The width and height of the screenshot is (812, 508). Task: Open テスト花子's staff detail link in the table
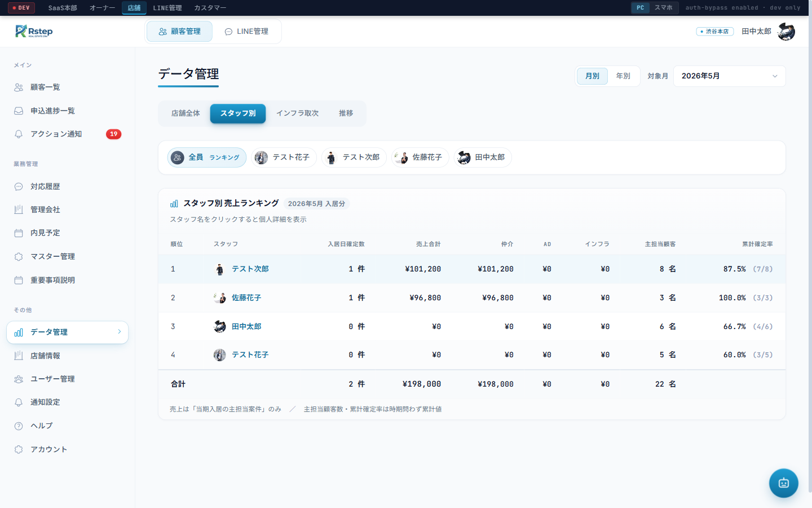pos(250,355)
